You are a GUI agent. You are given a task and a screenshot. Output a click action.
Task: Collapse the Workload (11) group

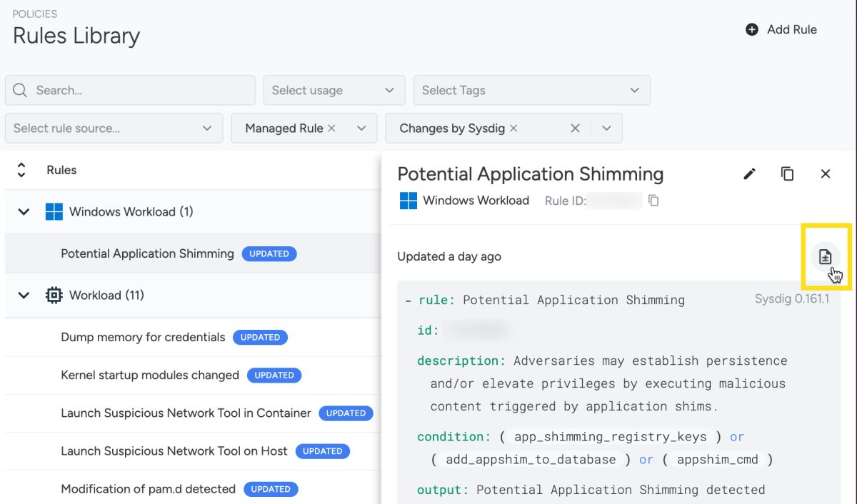point(24,295)
